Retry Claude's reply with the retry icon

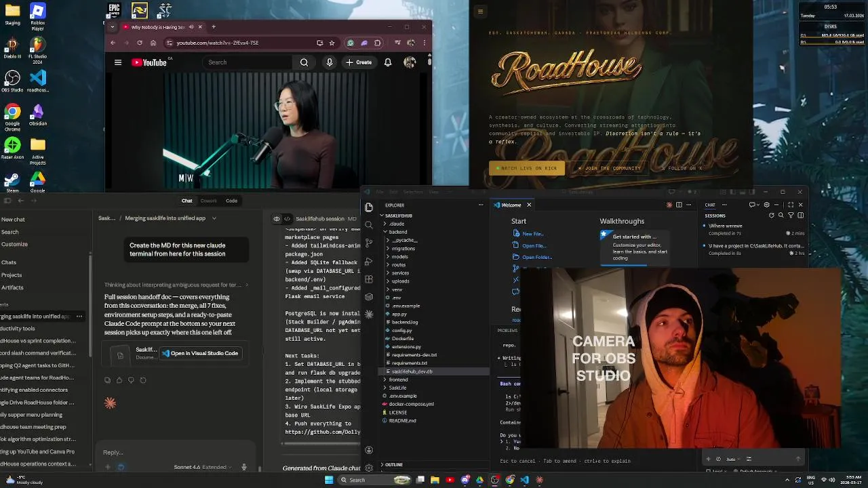click(x=143, y=380)
